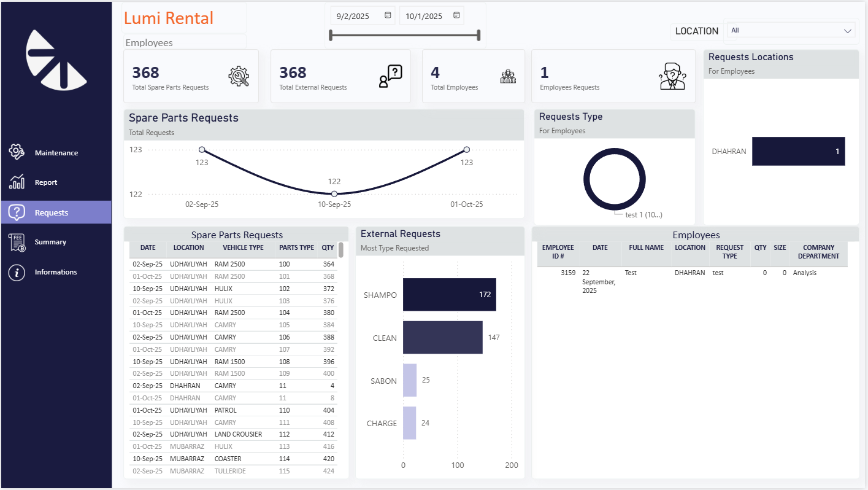The image size is (868, 490).
Task: Click the Requests question bubble icon
Action: 17,212
